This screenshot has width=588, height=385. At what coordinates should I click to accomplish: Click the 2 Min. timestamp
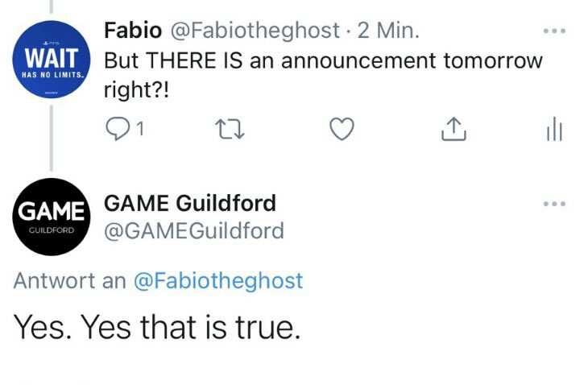[389, 31]
